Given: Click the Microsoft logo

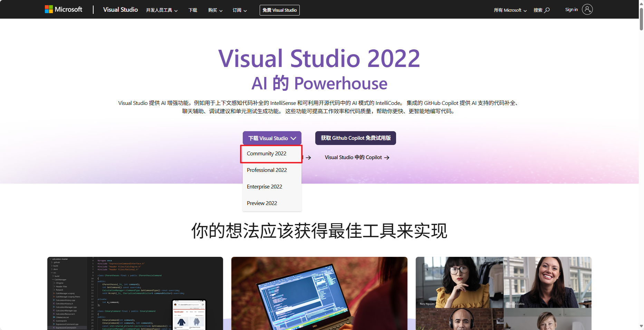Looking at the screenshot, I should tap(64, 9).
